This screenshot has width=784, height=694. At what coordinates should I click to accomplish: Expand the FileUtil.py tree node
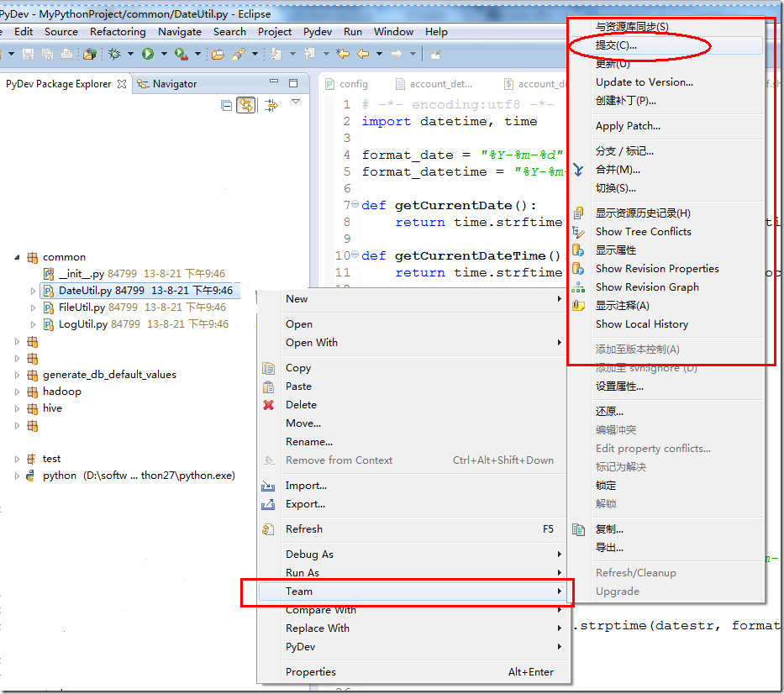coord(33,308)
